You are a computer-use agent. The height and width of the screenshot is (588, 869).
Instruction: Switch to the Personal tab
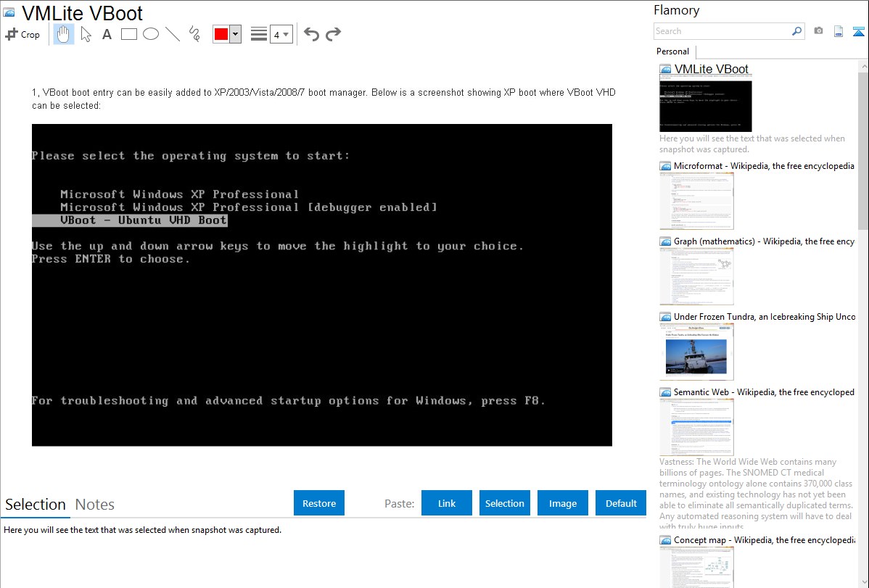tap(673, 51)
